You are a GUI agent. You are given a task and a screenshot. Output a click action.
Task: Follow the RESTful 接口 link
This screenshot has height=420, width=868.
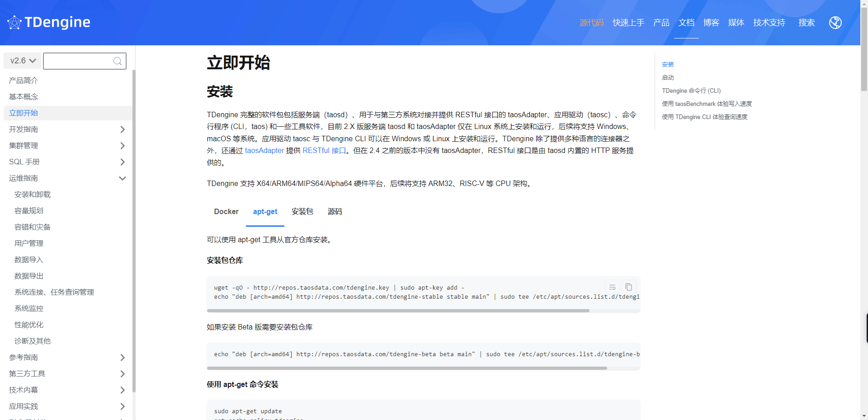tap(324, 151)
